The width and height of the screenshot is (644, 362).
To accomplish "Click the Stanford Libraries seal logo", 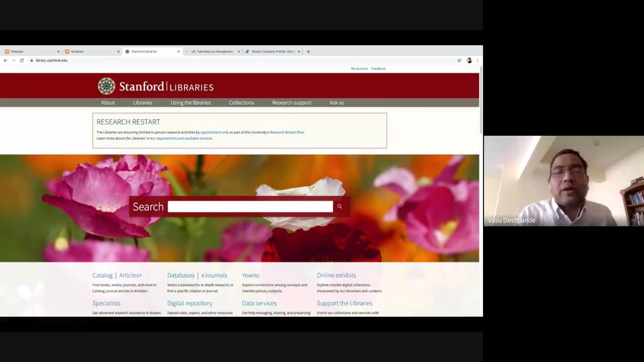I will [107, 86].
